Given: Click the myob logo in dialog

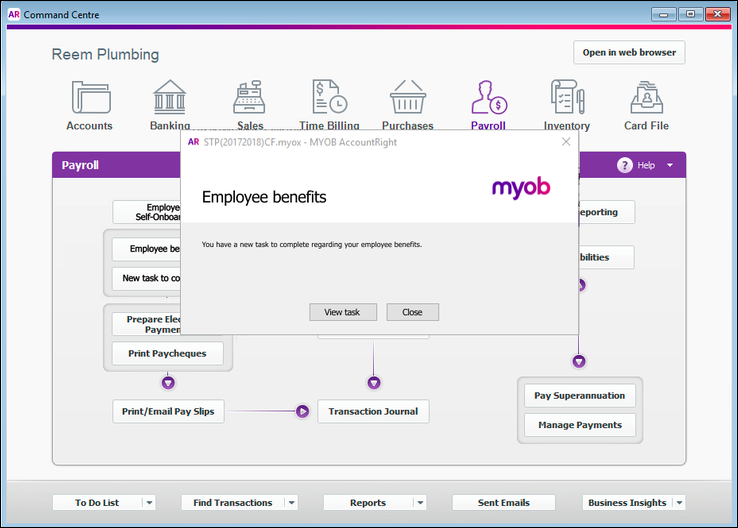Looking at the screenshot, I should click(521, 187).
